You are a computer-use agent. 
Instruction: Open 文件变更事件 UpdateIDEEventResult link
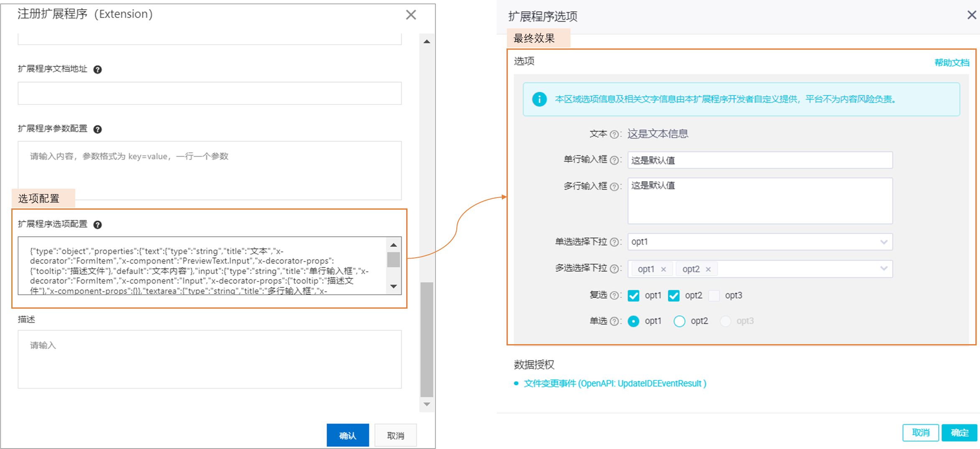click(x=615, y=383)
